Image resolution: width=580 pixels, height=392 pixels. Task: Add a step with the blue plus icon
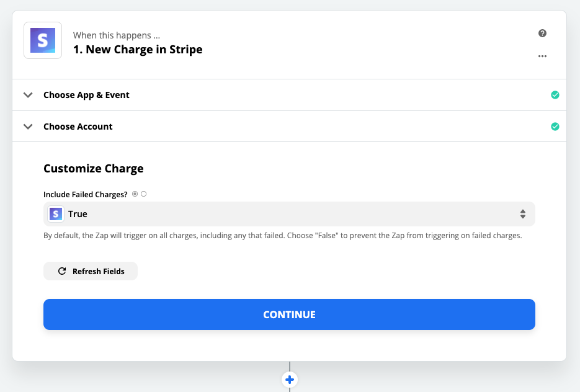tap(290, 380)
